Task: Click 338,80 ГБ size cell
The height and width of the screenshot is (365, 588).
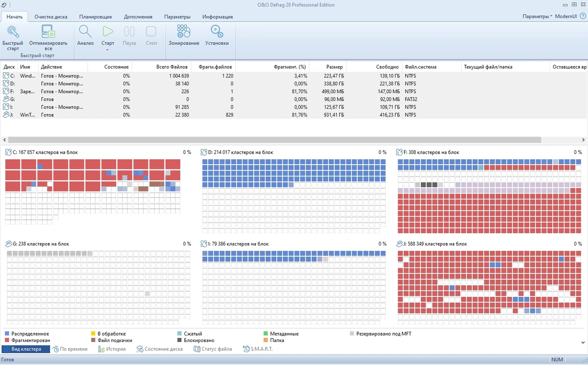Action: [x=333, y=84]
